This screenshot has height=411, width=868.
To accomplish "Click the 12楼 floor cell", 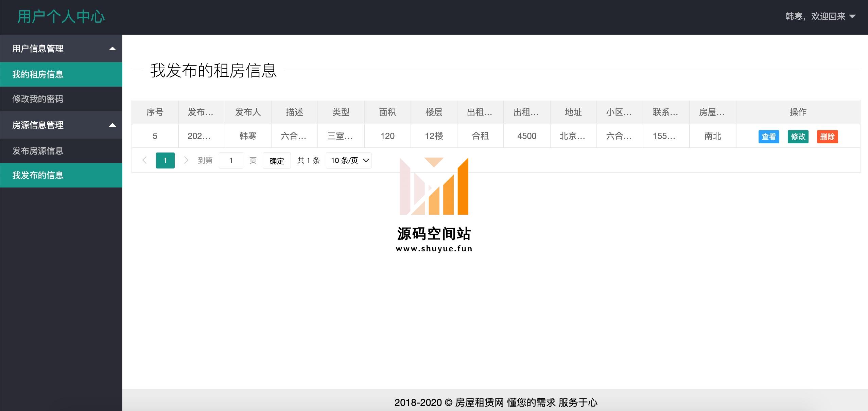I will (434, 136).
